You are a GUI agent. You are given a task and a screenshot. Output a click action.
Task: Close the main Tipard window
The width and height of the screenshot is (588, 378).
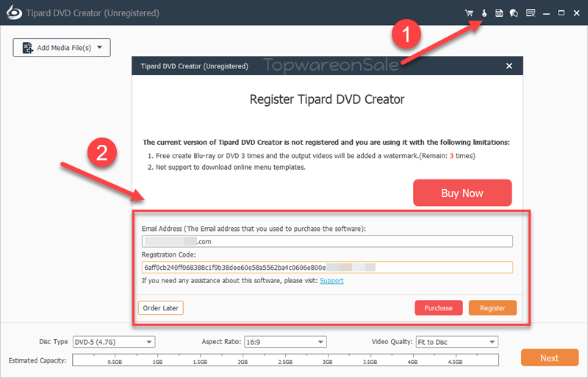(577, 13)
